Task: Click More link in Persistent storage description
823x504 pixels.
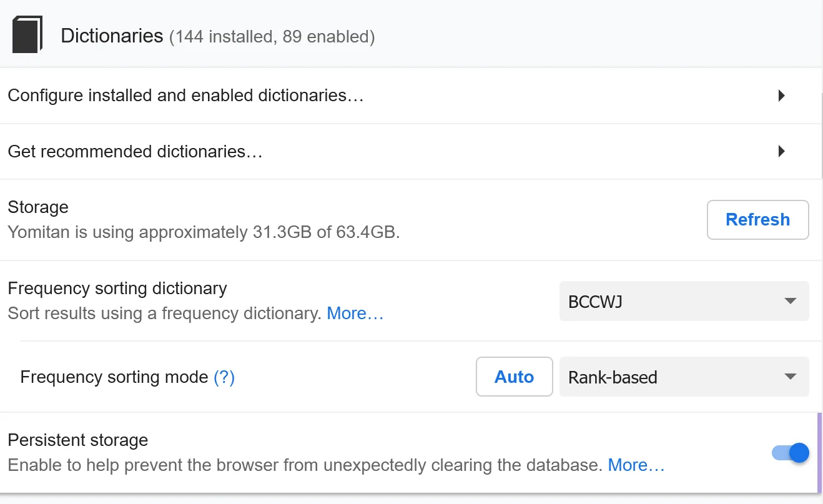Action: (x=636, y=465)
